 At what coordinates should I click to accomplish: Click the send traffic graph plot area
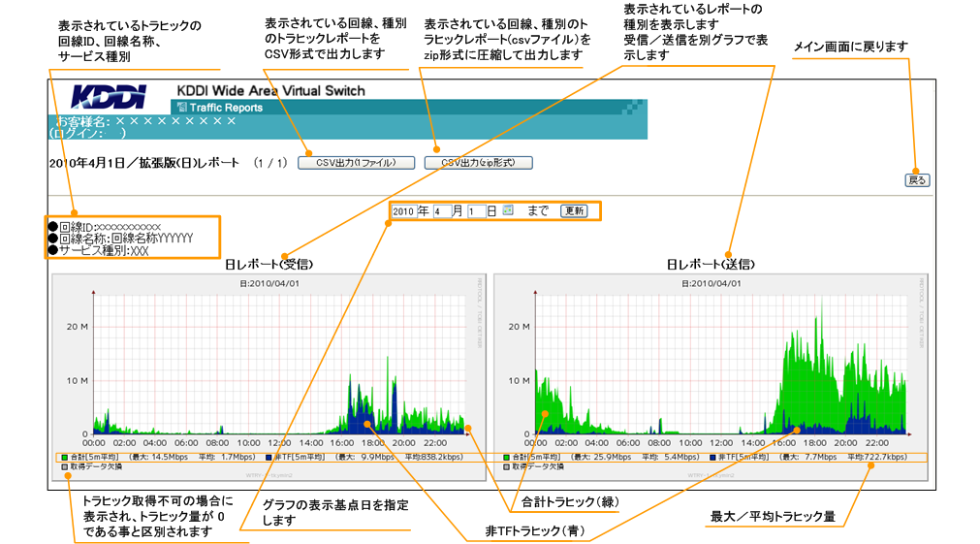click(721, 363)
